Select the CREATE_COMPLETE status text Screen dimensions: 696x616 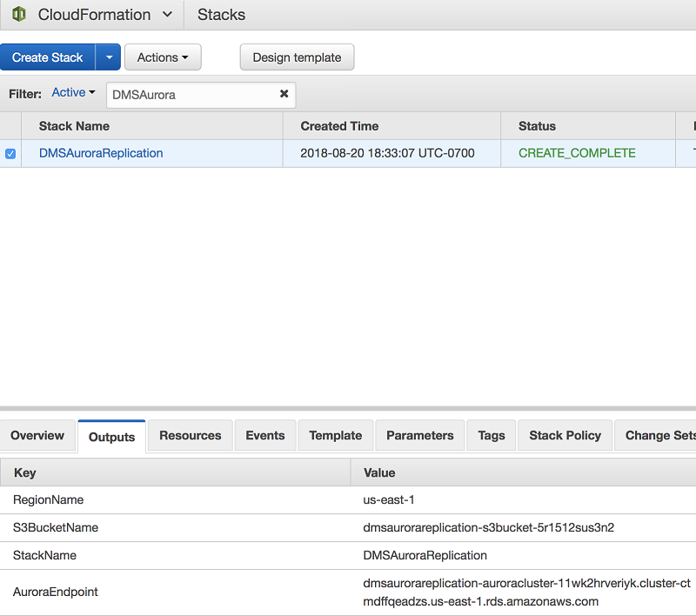[x=577, y=153]
